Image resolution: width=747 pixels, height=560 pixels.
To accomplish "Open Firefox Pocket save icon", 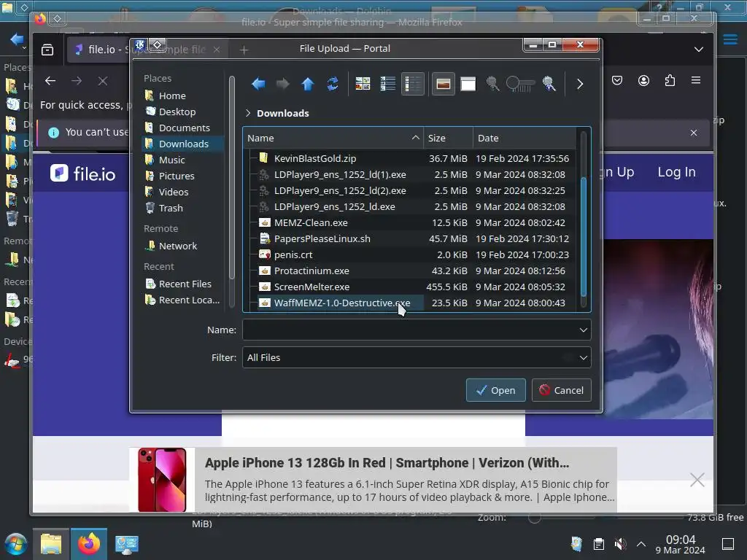I will tap(617, 80).
